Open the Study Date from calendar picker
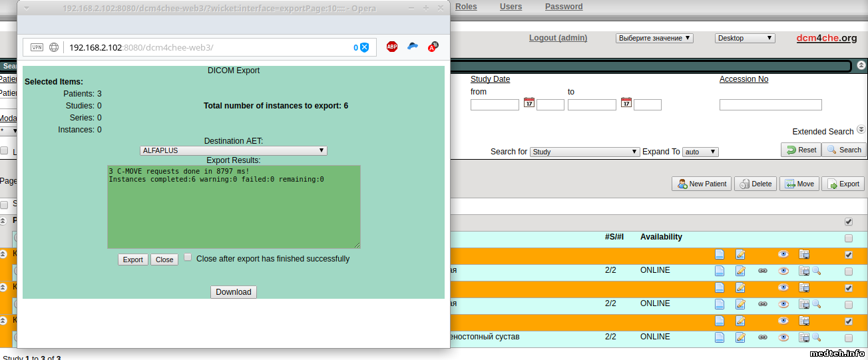Screen dimensions: 868x360 click(529, 103)
